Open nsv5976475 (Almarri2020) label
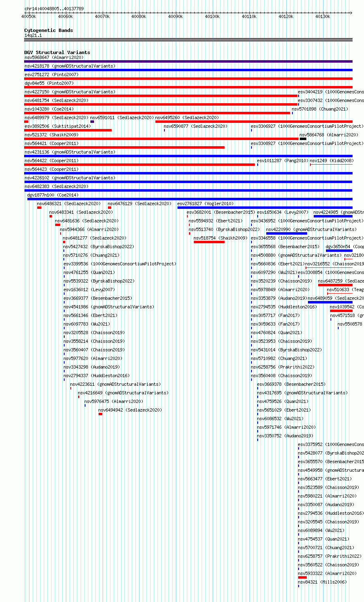The height and width of the screenshot is (602, 364). tap(114, 401)
